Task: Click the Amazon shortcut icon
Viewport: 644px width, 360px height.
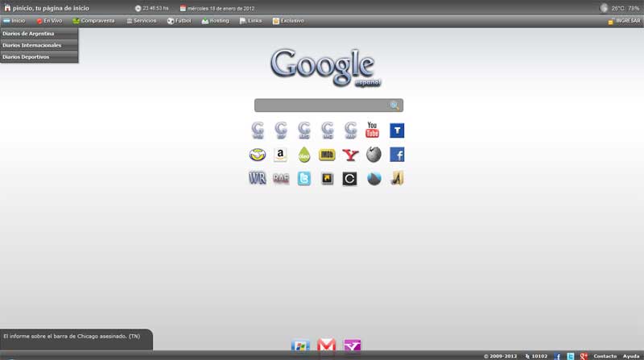Action: click(x=280, y=155)
